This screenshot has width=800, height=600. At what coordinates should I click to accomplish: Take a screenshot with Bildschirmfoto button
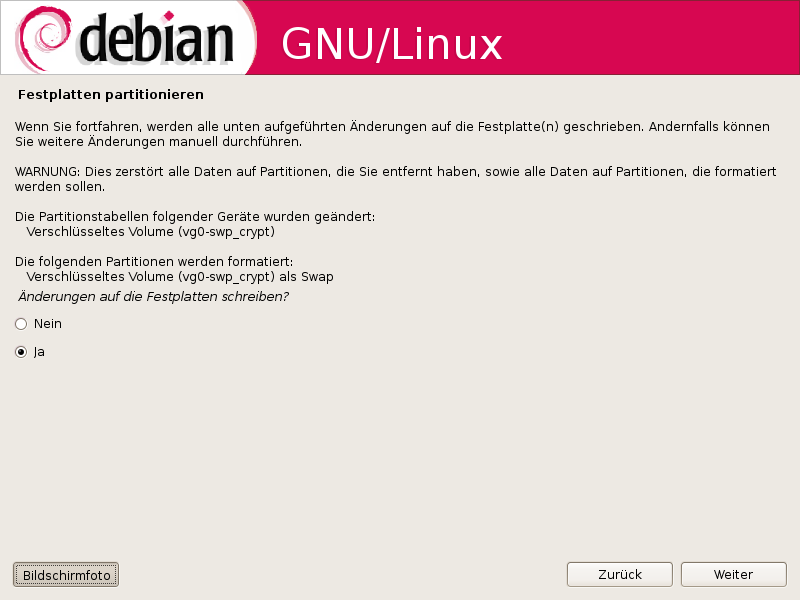[66, 575]
